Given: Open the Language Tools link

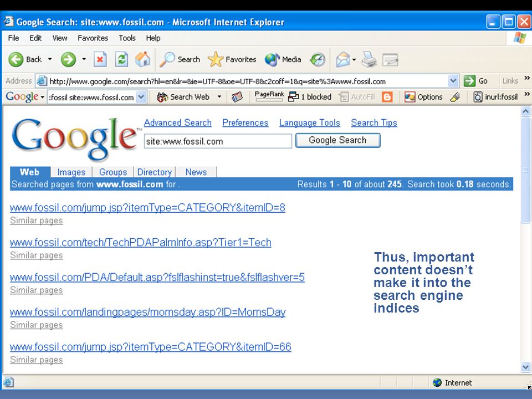Looking at the screenshot, I should (x=310, y=123).
